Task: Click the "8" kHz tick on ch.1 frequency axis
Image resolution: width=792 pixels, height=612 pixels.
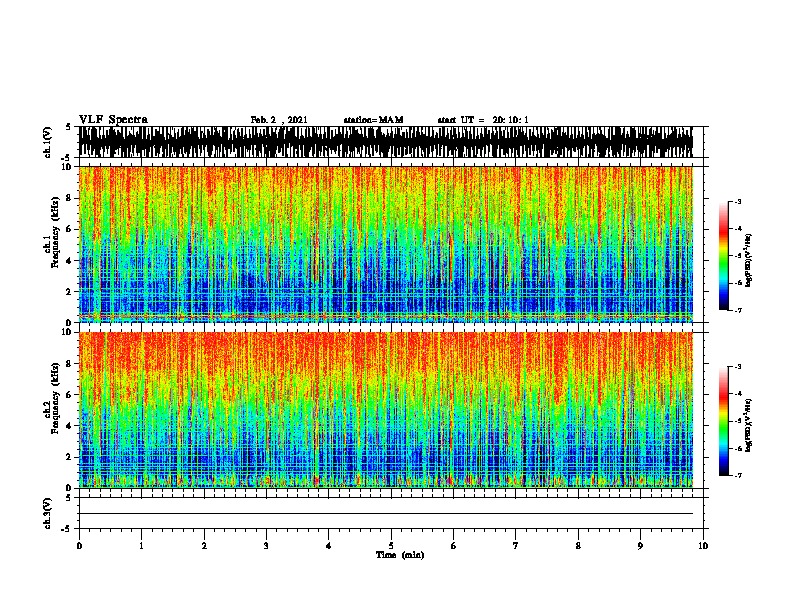Action: (x=70, y=198)
